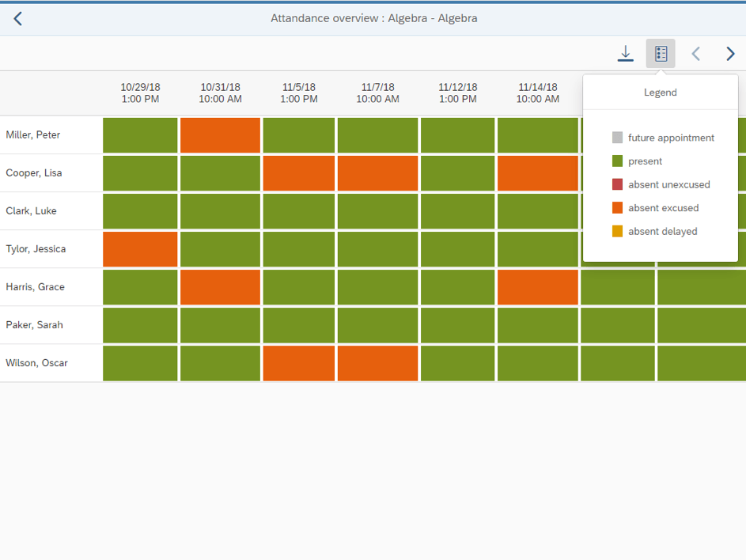The width and height of the screenshot is (746, 560).
Task: Click the 10/29/18 1:00 PM column header
Action: coord(140,93)
